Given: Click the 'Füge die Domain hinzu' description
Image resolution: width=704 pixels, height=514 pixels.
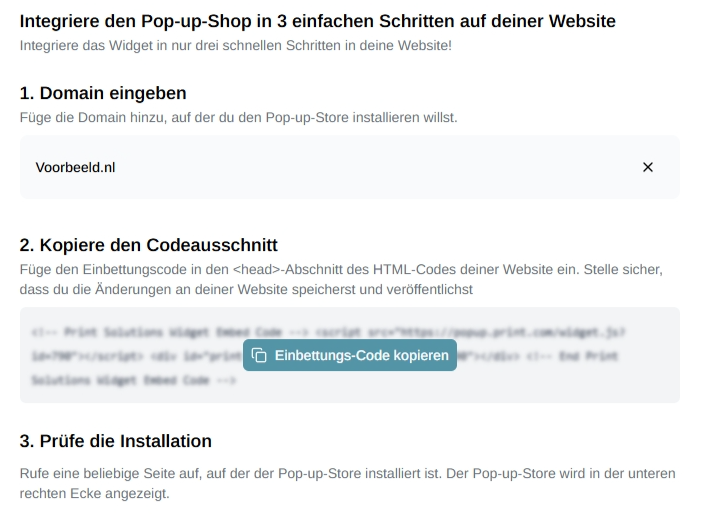Looking at the screenshot, I should pos(238,117).
